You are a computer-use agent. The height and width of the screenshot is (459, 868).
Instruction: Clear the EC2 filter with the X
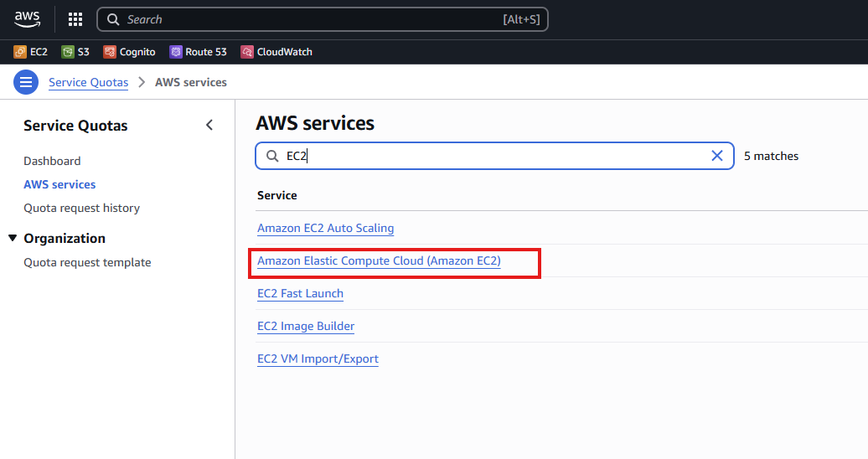pos(717,156)
